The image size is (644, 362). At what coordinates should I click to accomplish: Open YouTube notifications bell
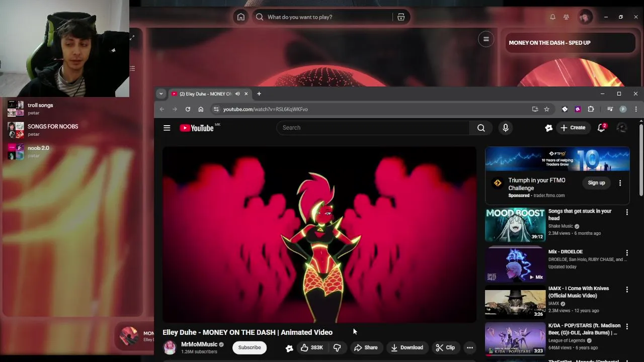601,128
